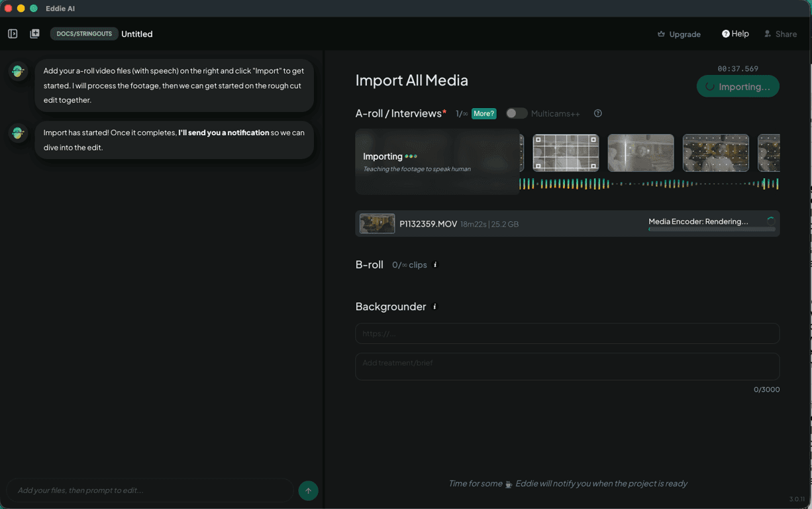
Task: Open the DOCS/STRINGOUTS badge
Action: pos(84,34)
